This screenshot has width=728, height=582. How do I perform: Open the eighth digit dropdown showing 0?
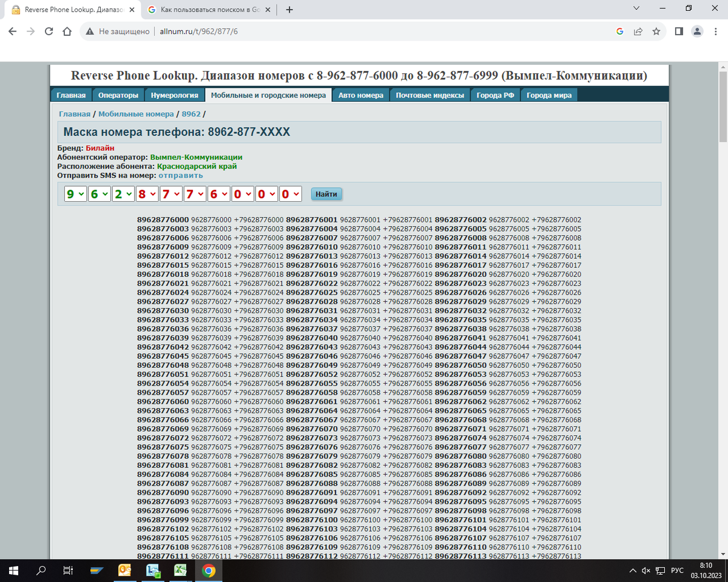pyautogui.click(x=242, y=194)
